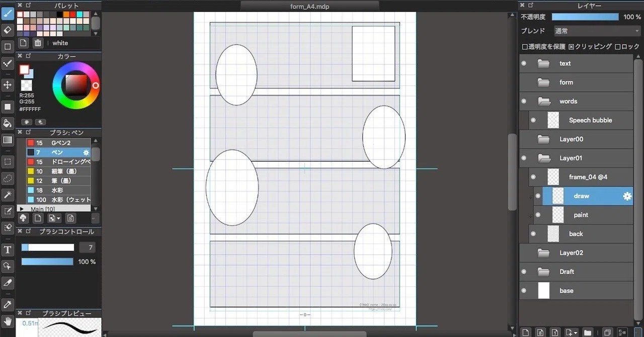This screenshot has width=644, height=337.
Task: Hide the base layer
Action: pos(524,291)
